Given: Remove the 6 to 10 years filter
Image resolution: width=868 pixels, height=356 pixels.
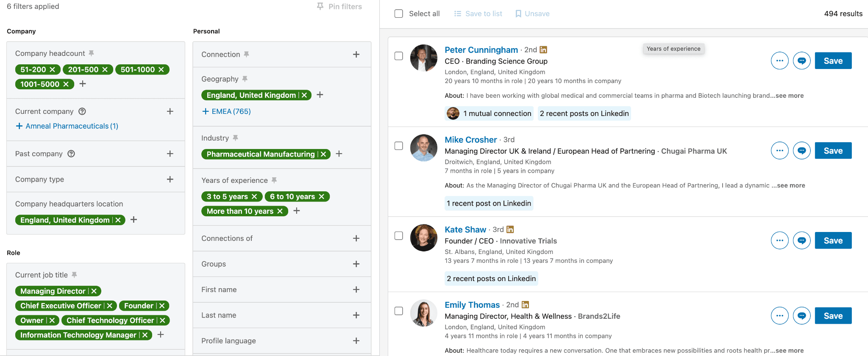Looking at the screenshot, I should pyautogui.click(x=321, y=196).
